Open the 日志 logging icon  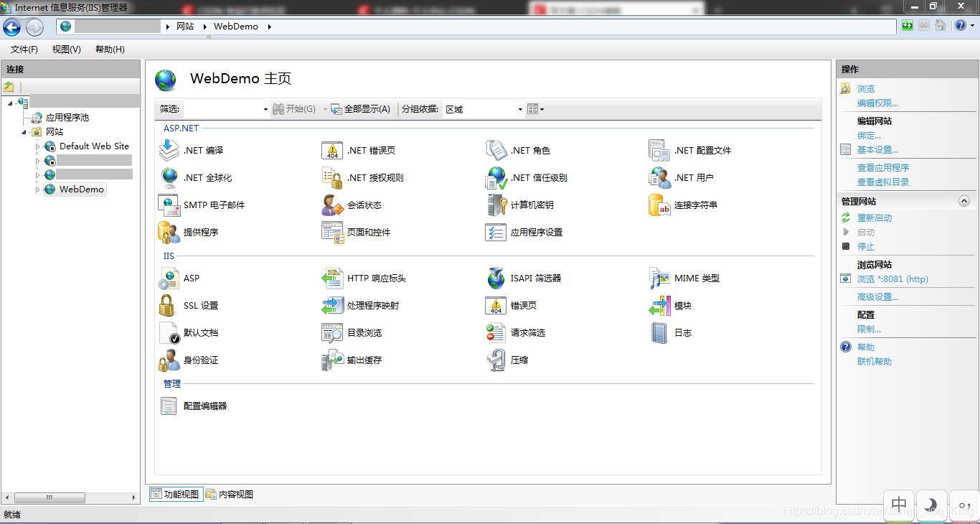659,332
